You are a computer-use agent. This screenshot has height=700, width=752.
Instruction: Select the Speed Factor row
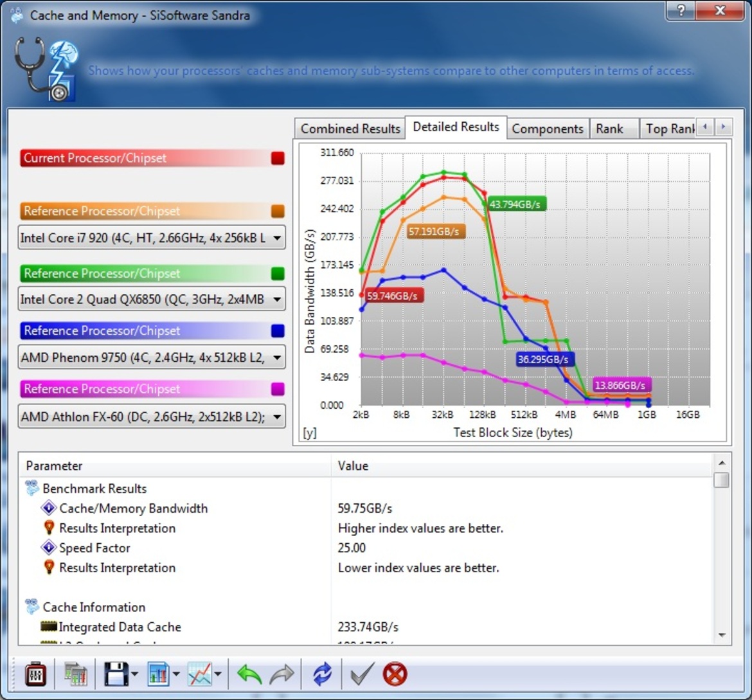click(366, 548)
